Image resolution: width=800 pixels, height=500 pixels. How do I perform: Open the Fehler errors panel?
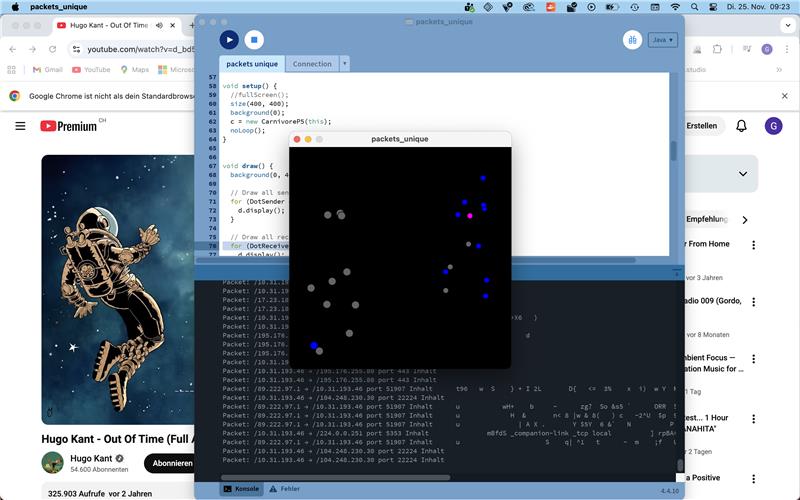coord(283,488)
